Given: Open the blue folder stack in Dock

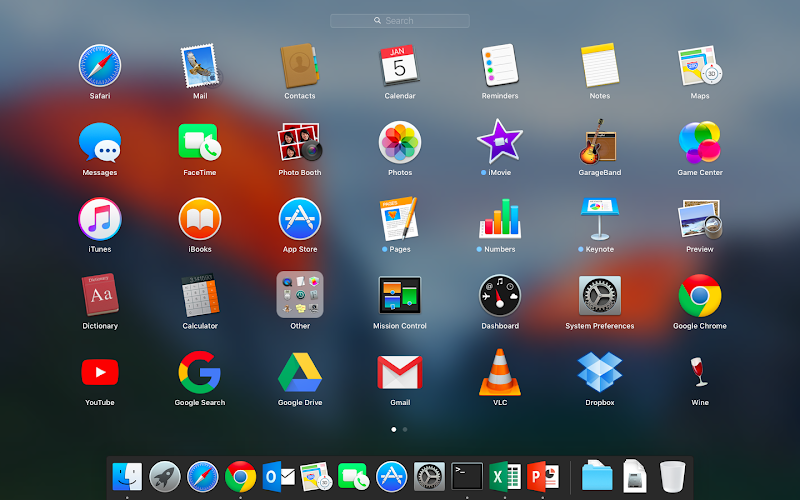Looking at the screenshot, I should (597, 476).
